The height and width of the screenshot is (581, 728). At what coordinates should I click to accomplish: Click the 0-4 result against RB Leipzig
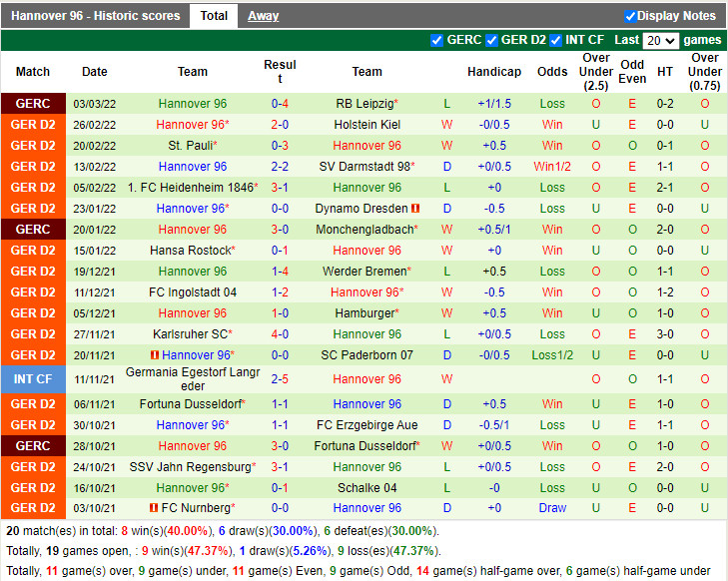coord(280,104)
